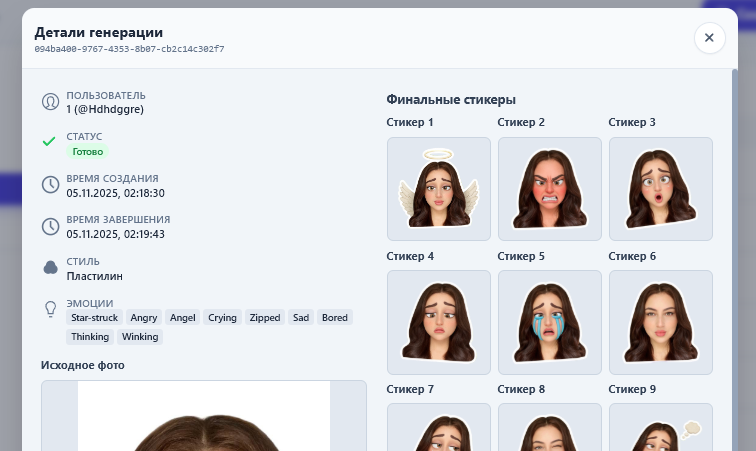Click the Детали генерации title
Screen dimensions: 756x451
(99, 32)
